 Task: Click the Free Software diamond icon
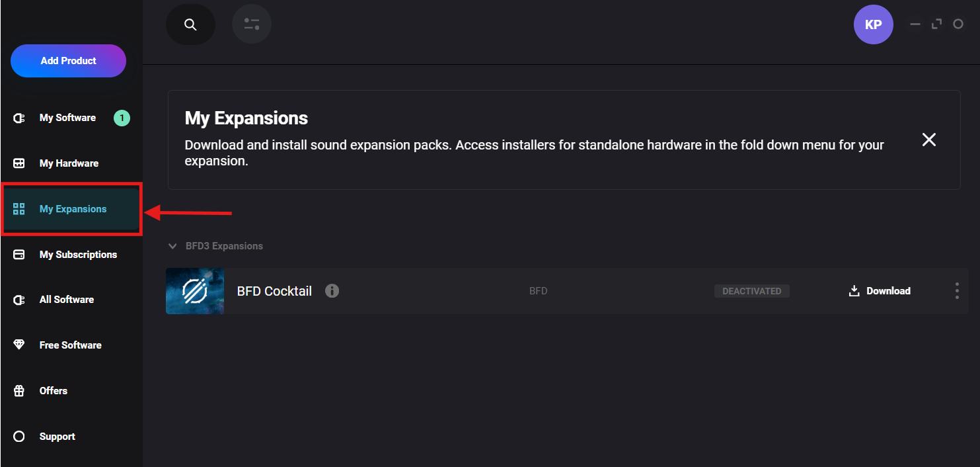pos(19,345)
